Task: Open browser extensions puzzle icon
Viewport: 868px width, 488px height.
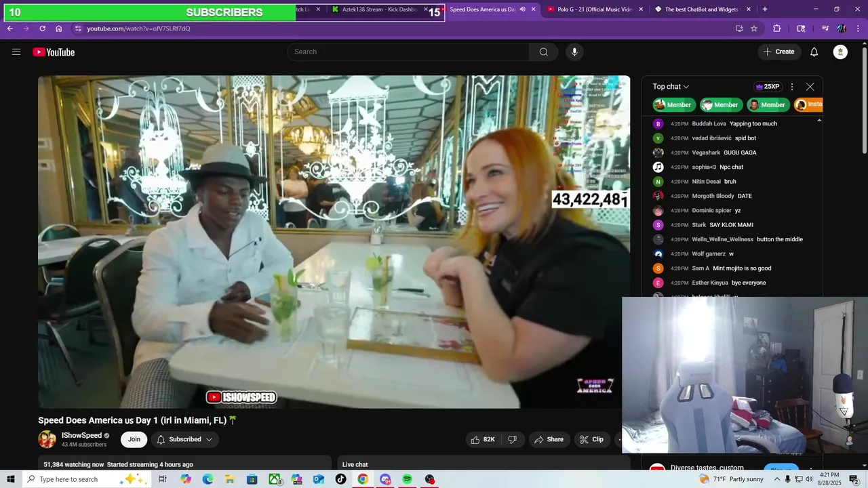Action: tap(777, 28)
